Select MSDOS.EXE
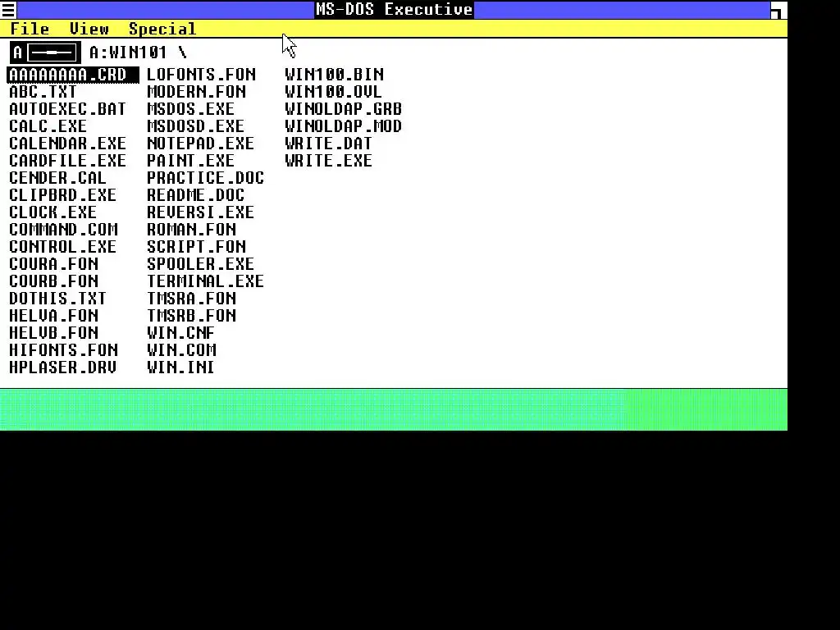Screen dimensions: 840x630 [x=190, y=109]
